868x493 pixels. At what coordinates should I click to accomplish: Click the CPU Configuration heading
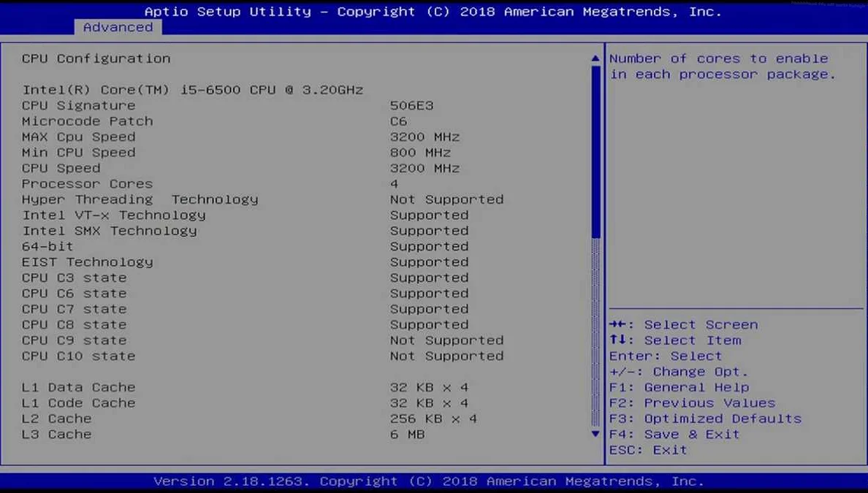[96, 58]
